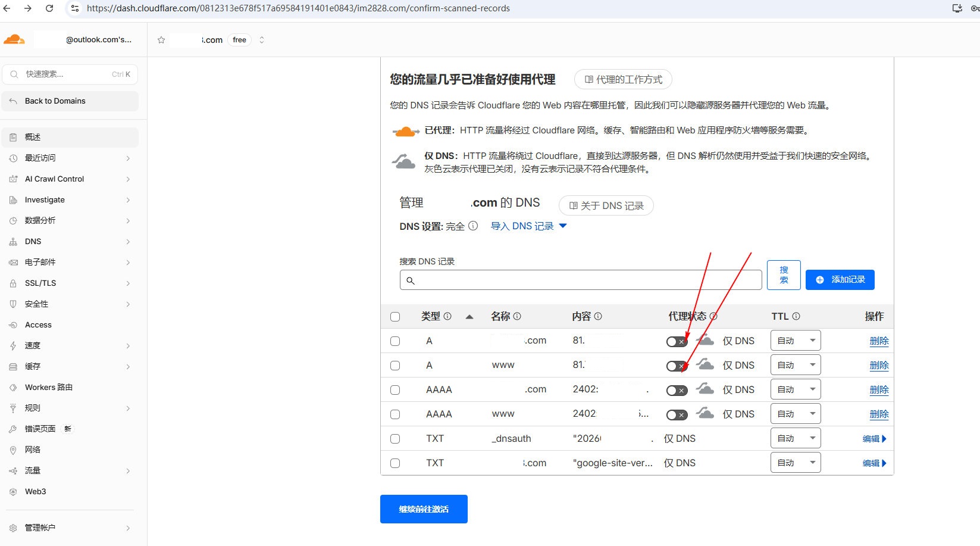Screen dimensions: 980x546
Task: Open TTL dropdown for the _dnsauth record
Action: [796, 438]
